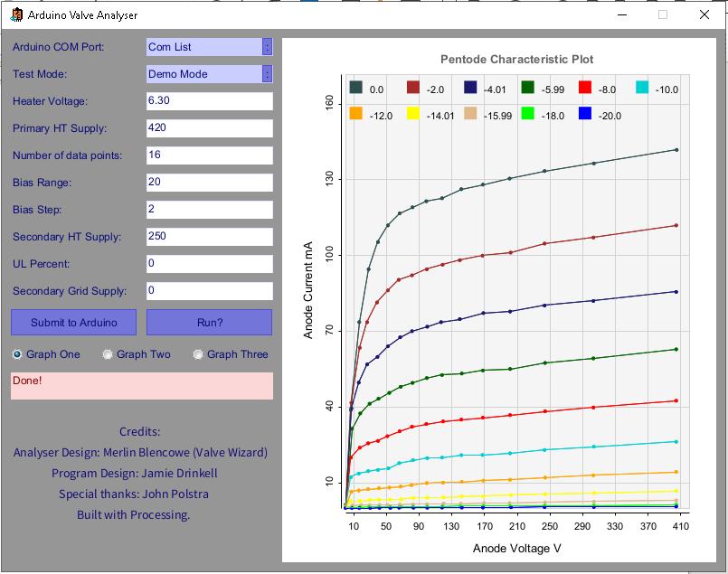Click the yellow -14.01 legend swatch
Screen dimensions: 728x574
coord(413,115)
